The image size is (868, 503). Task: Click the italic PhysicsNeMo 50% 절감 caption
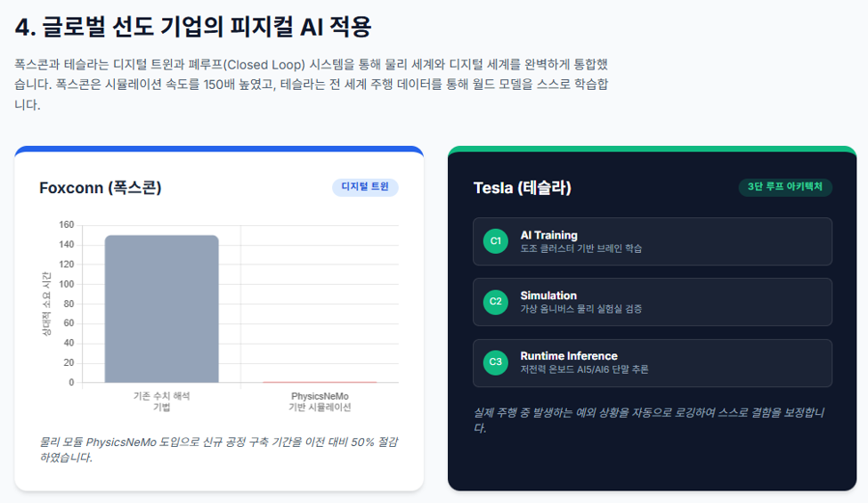(x=219, y=450)
